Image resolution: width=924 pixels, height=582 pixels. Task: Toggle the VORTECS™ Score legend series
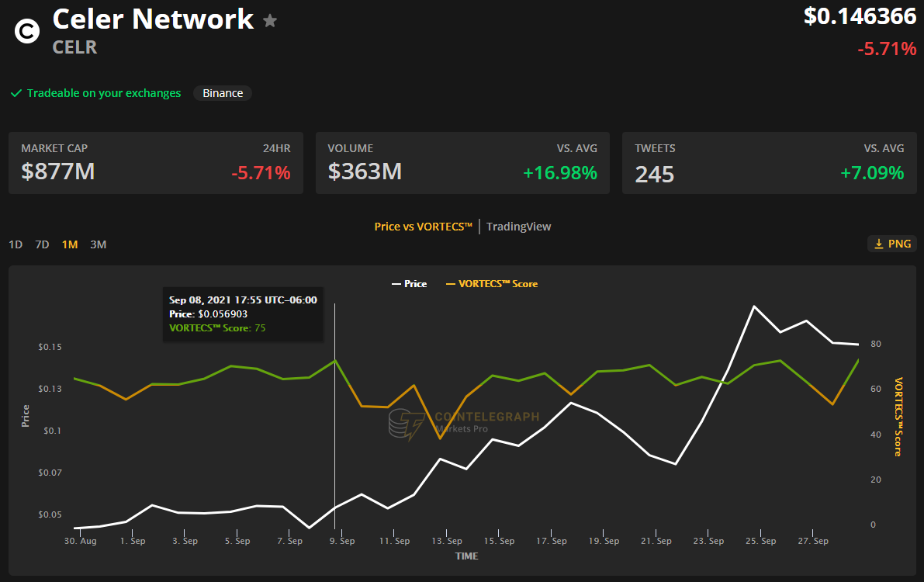pos(492,284)
